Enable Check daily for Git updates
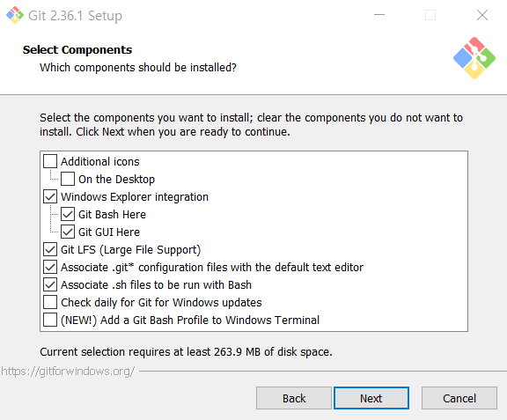 coord(50,302)
